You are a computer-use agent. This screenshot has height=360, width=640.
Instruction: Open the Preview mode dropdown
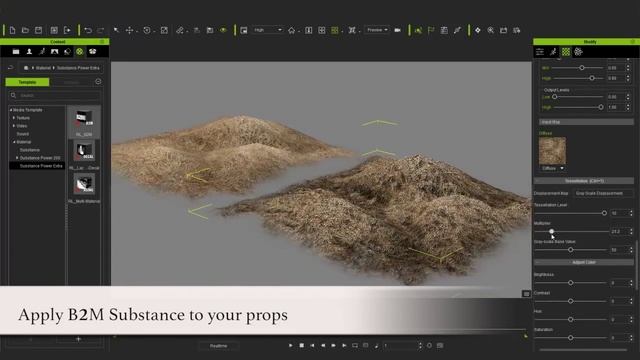377,30
